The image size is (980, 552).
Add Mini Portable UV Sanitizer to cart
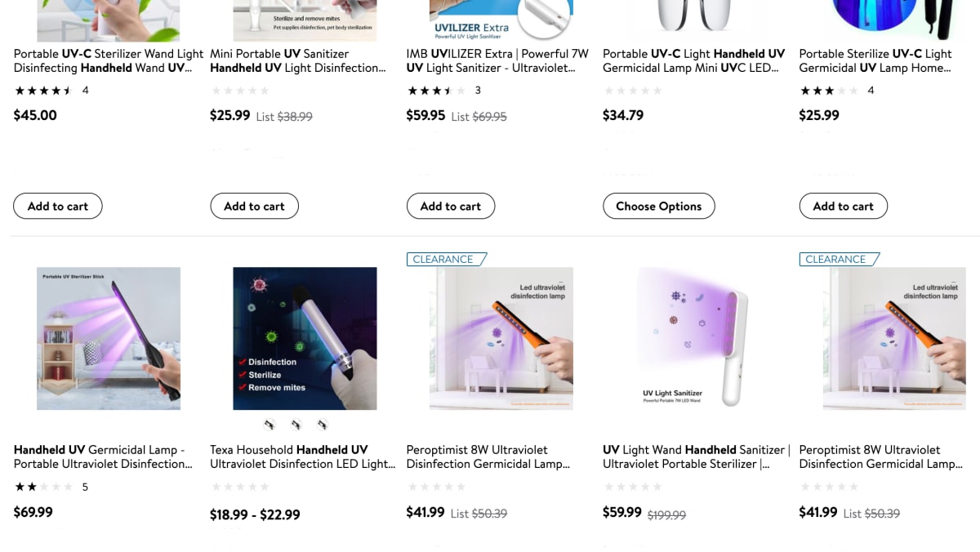[254, 206]
